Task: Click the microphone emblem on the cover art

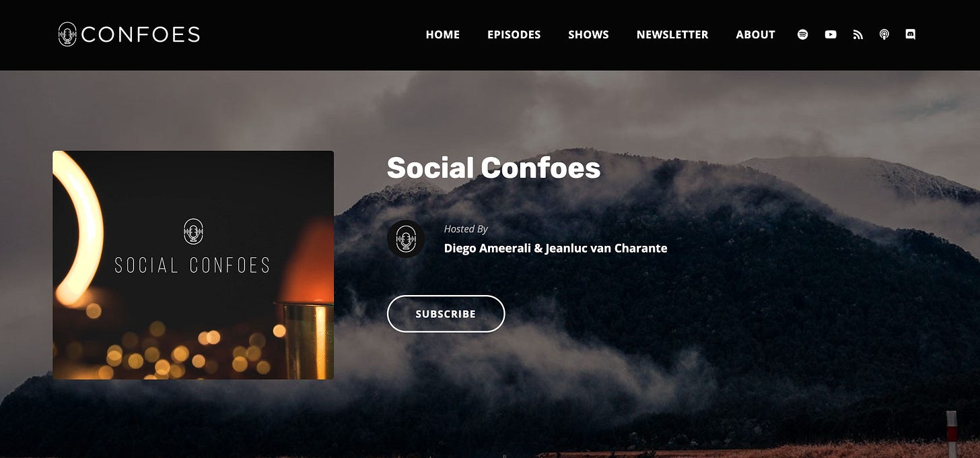Action: click(x=193, y=232)
